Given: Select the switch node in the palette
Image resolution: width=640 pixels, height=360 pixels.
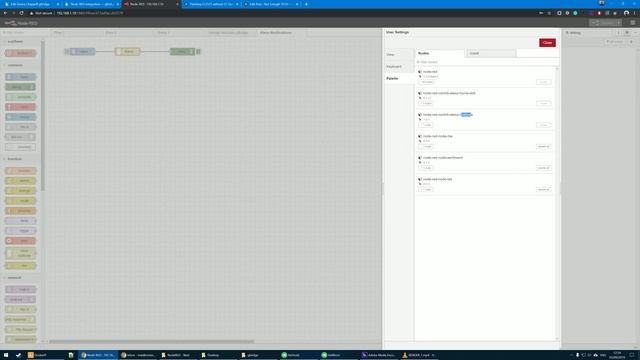Looking at the screenshot, I should [20, 180].
